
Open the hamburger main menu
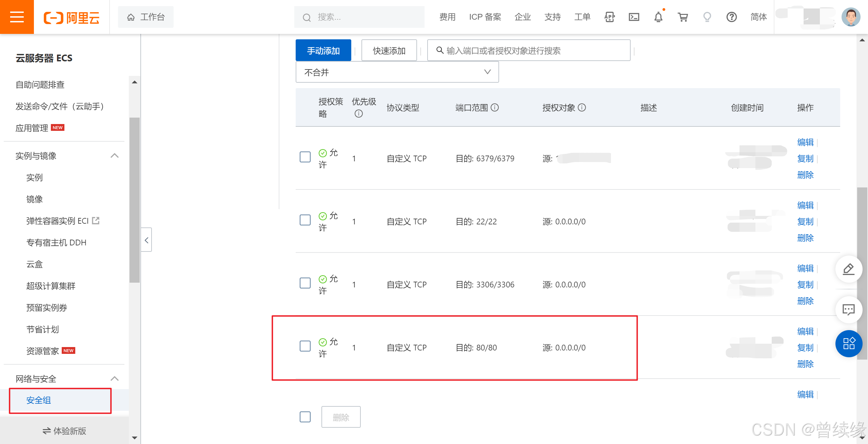(17, 17)
